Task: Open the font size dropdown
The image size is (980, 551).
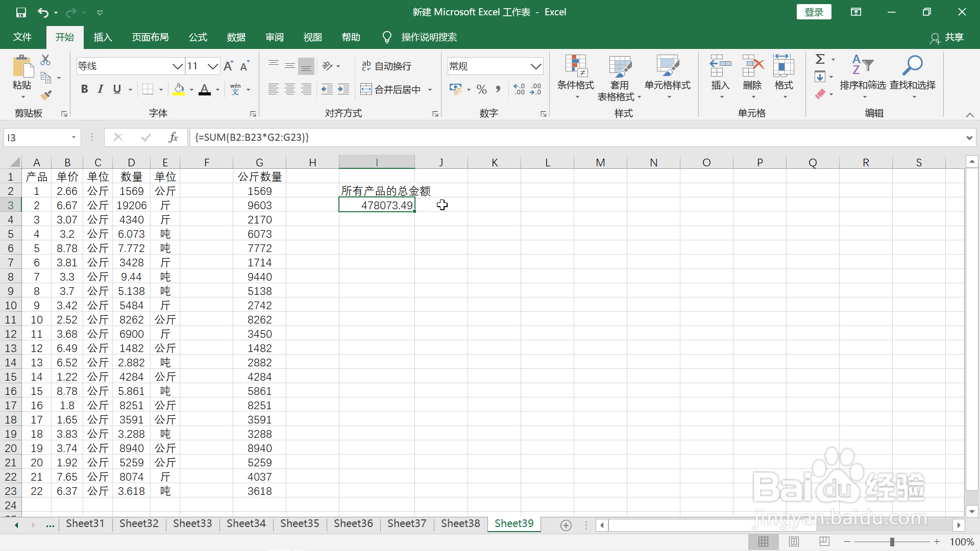Action: pyautogui.click(x=213, y=66)
